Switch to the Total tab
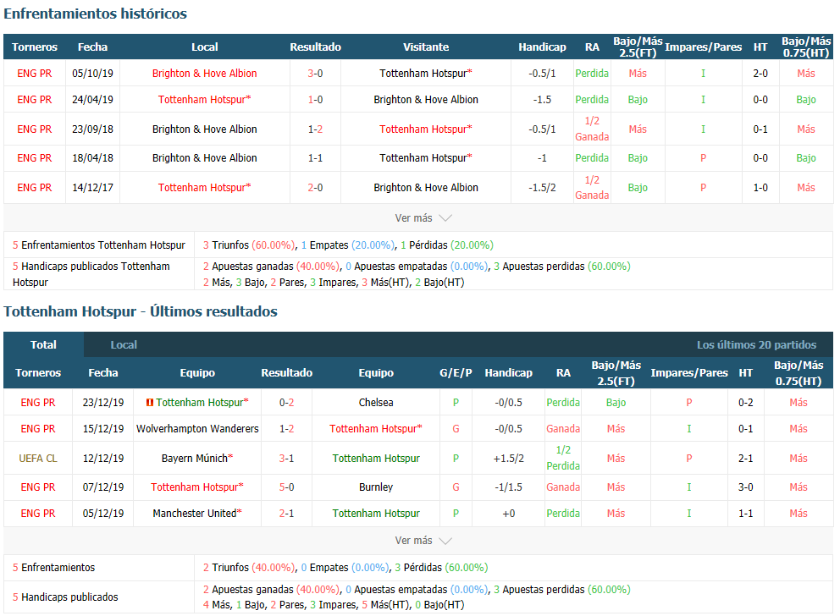 43,344
